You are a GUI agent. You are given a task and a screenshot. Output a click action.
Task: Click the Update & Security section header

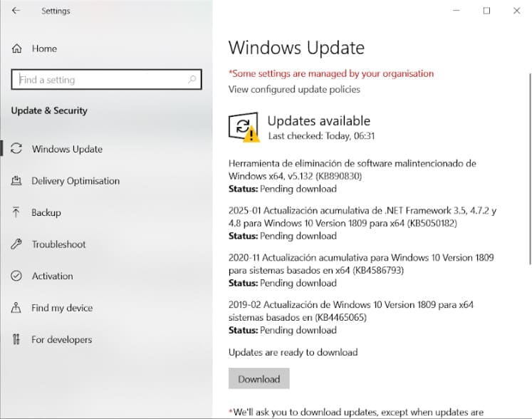pyautogui.click(x=49, y=110)
